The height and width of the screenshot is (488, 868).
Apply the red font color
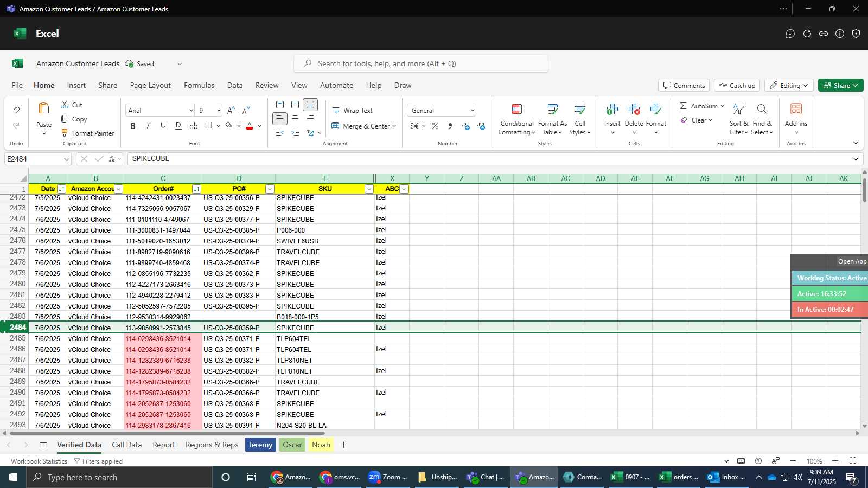pyautogui.click(x=250, y=126)
